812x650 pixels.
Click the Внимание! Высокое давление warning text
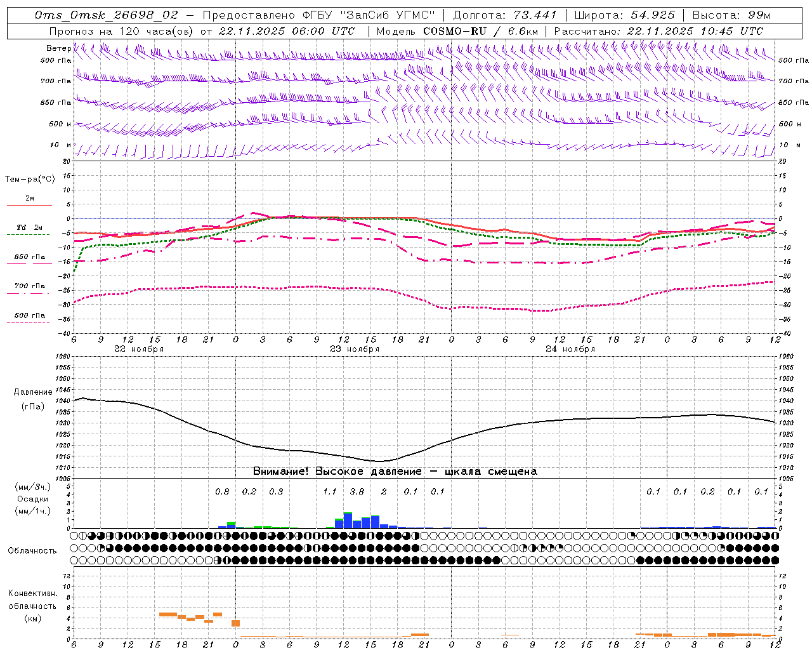pos(395,472)
